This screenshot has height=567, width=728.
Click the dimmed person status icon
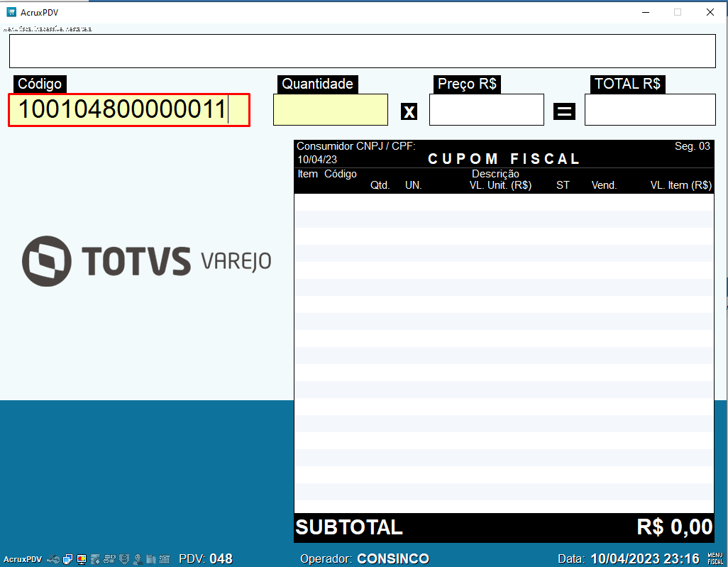pos(138,559)
